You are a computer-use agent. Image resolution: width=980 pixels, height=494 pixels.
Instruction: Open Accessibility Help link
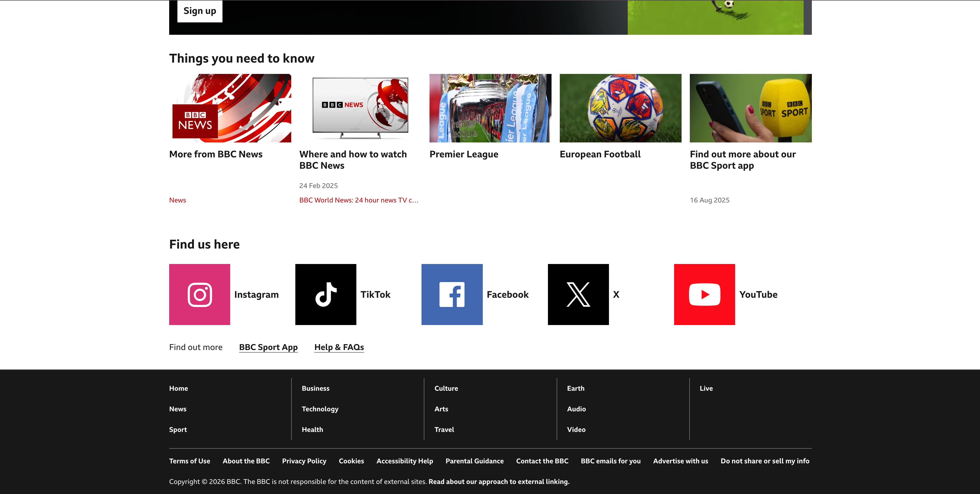tap(405, 461)
